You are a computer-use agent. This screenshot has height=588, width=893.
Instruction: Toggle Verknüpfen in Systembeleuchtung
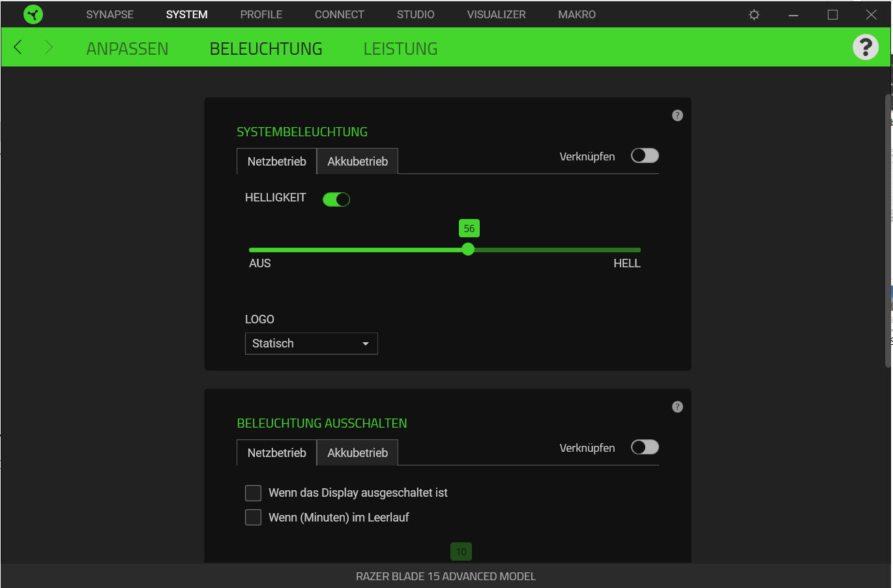pyautogui.click(x=645, y=156)
